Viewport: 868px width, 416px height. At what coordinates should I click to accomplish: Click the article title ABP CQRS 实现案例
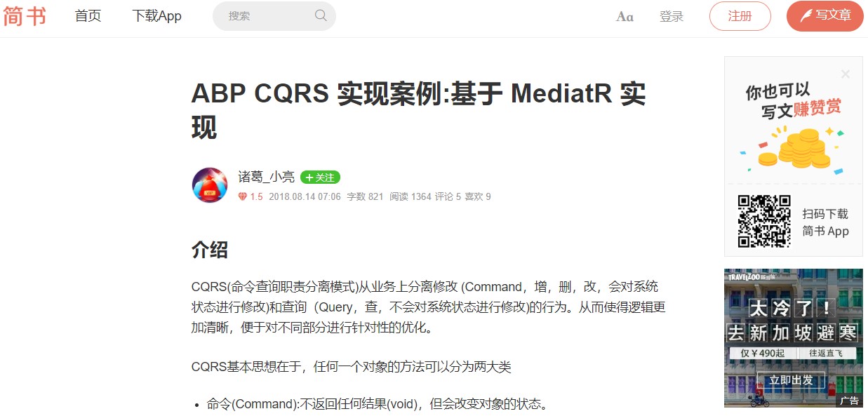pyautogui.click(x=419, y=109)
